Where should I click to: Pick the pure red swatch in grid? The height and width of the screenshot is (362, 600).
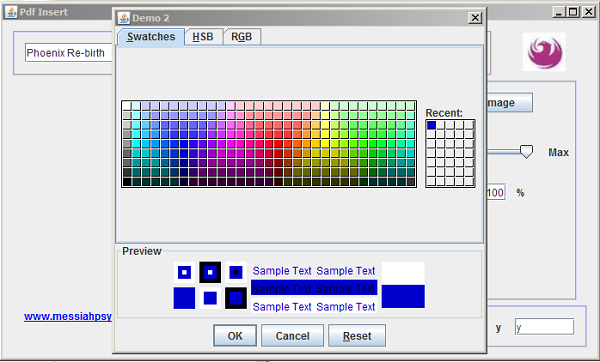278,144
